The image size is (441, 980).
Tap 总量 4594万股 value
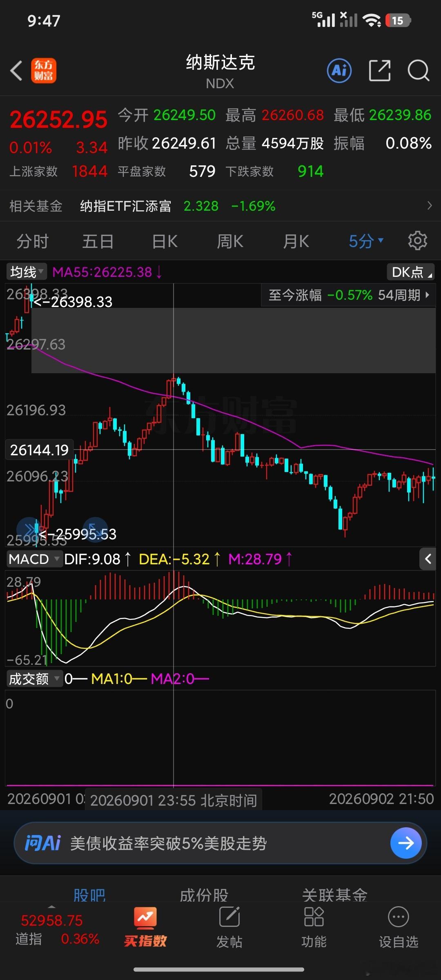293,143
